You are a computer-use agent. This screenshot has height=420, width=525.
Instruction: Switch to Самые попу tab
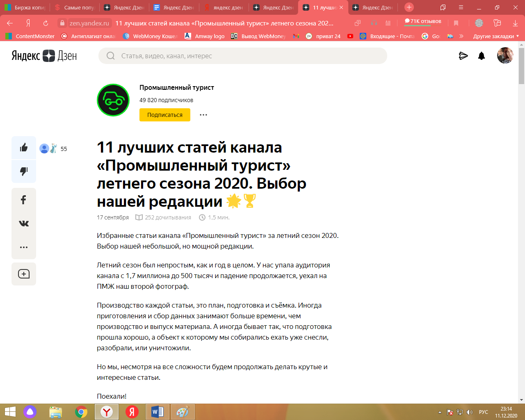75,7
